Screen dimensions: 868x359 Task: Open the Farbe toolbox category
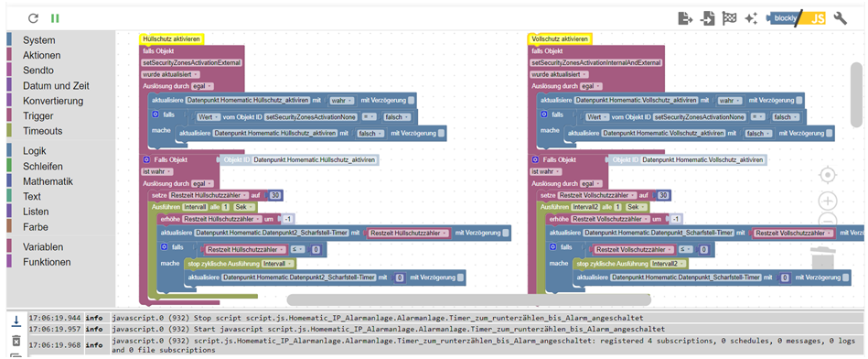(x=35, y=227)
